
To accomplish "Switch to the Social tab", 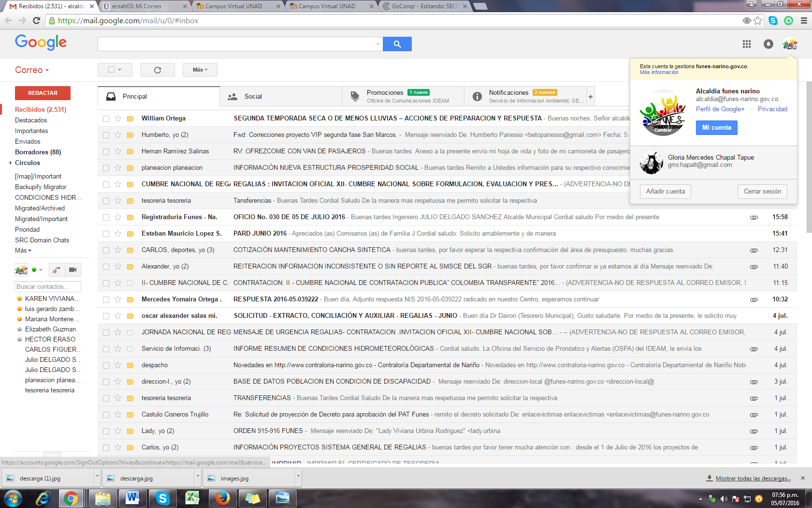I will coord(281,97).
